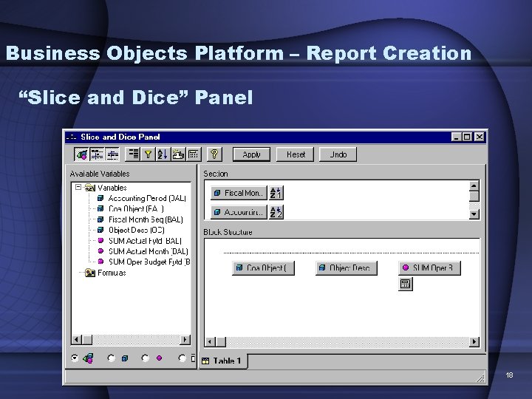Select the crosstab layout toolbar icon
Screen dimensions: 532x399
[x=97, y=154]
